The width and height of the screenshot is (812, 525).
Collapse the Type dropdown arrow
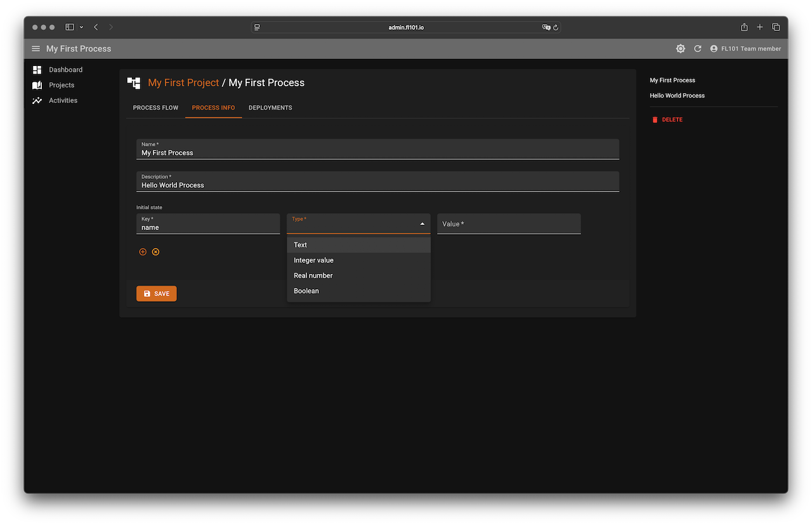(422, 224)
